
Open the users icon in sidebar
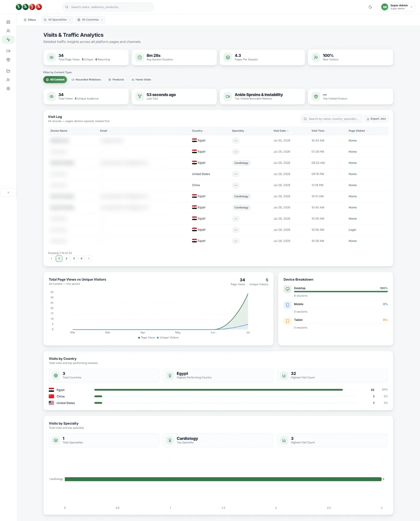tap(8, 31)
